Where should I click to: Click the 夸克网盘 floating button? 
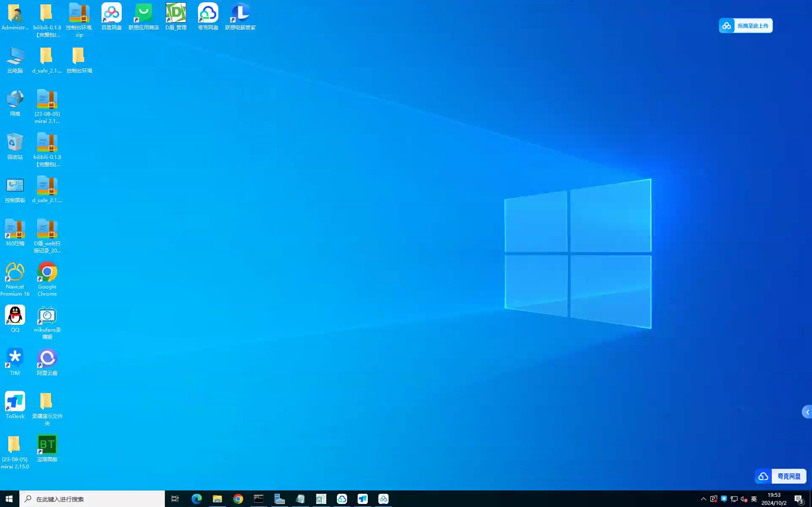coord(780,476)
